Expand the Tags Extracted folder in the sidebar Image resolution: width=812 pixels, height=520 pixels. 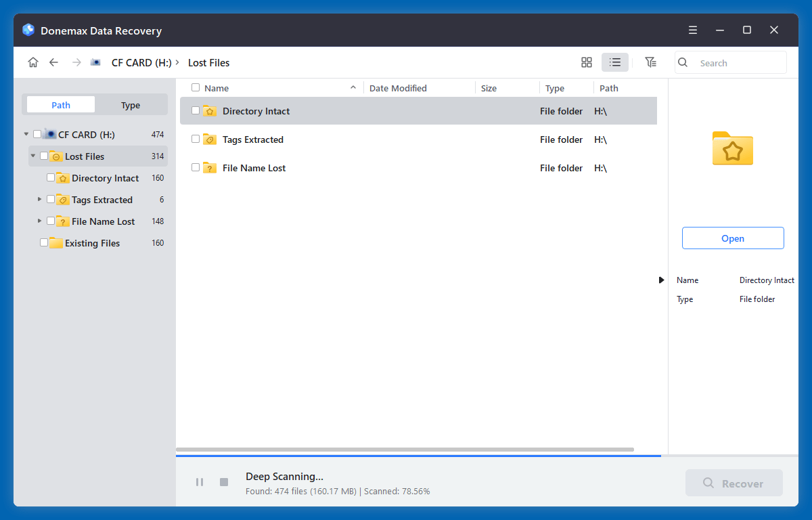[39, 199]
